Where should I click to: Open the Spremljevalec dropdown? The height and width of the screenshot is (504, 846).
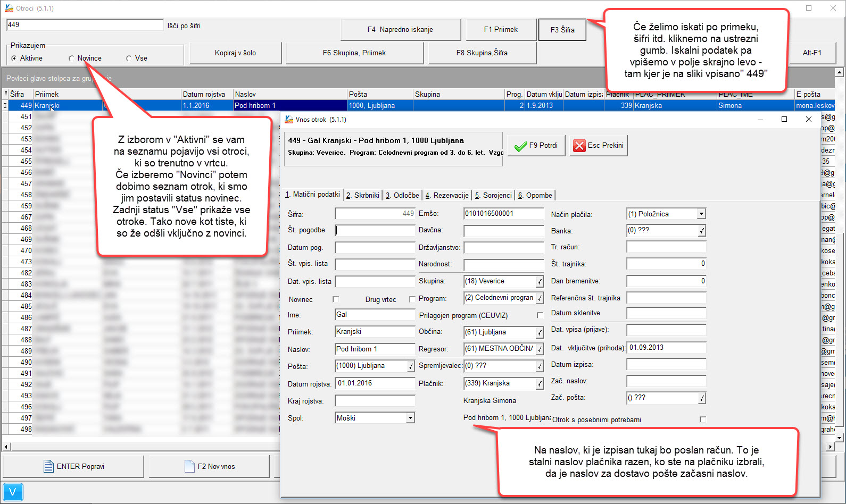540,366
